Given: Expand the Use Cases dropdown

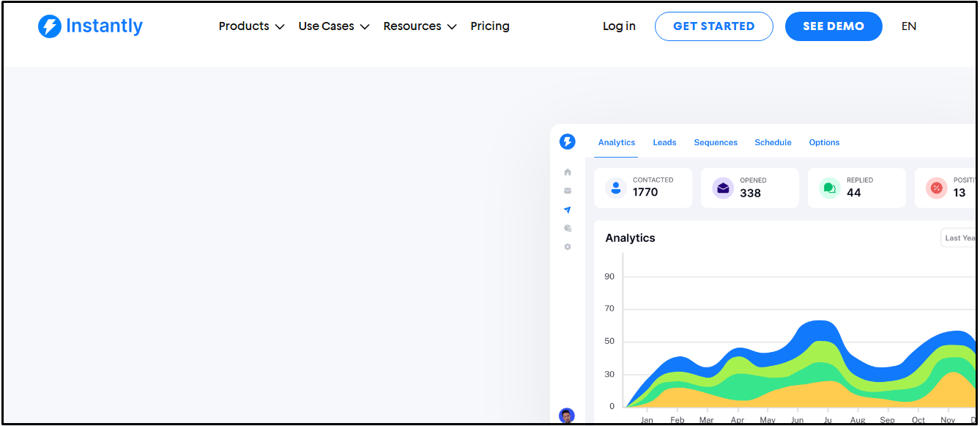Looking at the screenshot, I should click(333, 26).
